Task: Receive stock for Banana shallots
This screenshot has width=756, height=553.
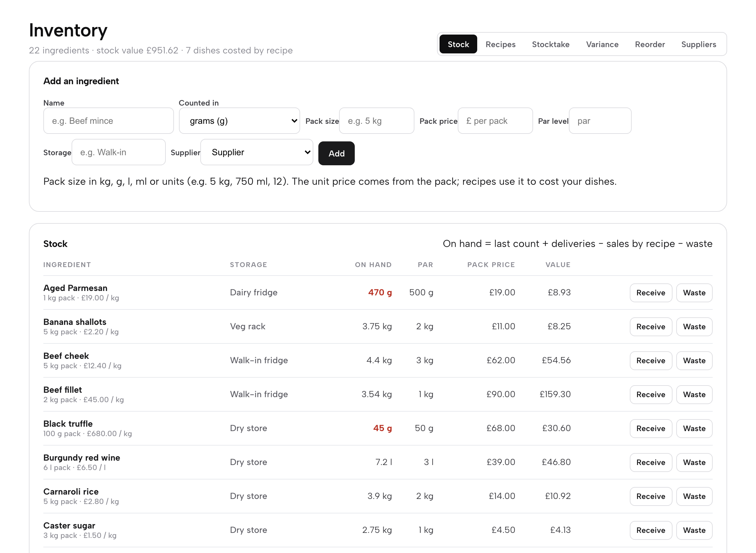Action: [x=650, y=326]
